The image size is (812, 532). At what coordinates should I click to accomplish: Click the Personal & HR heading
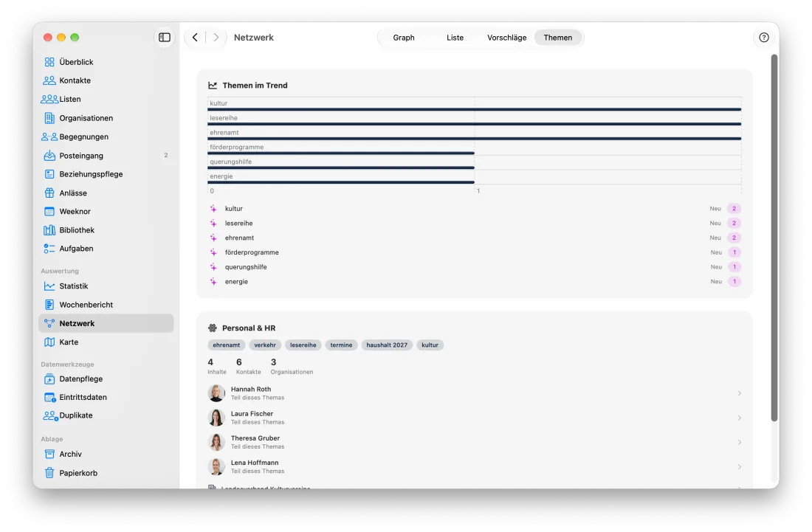(x=249, y=328)
